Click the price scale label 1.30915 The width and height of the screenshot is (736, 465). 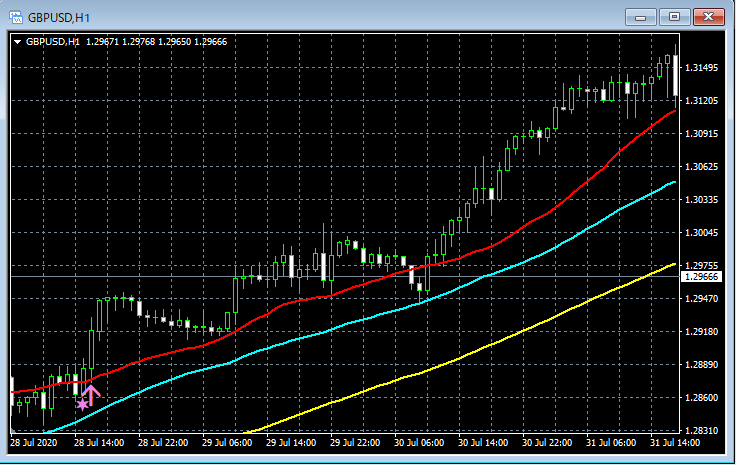pyautogui.click(x=701, y=134)
